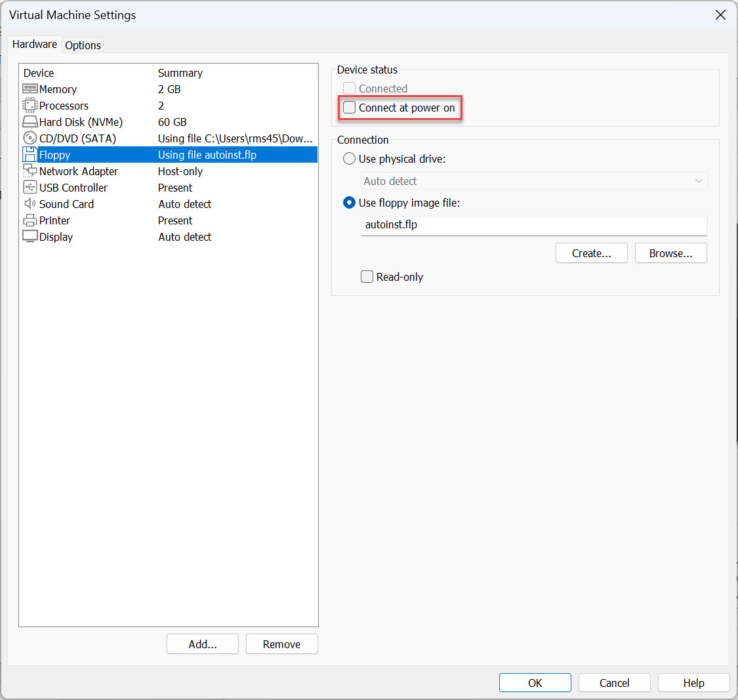Switch to the Options tab
Image resolution: width=738 pixels, height=700 pixels.
tap(83, 45)
